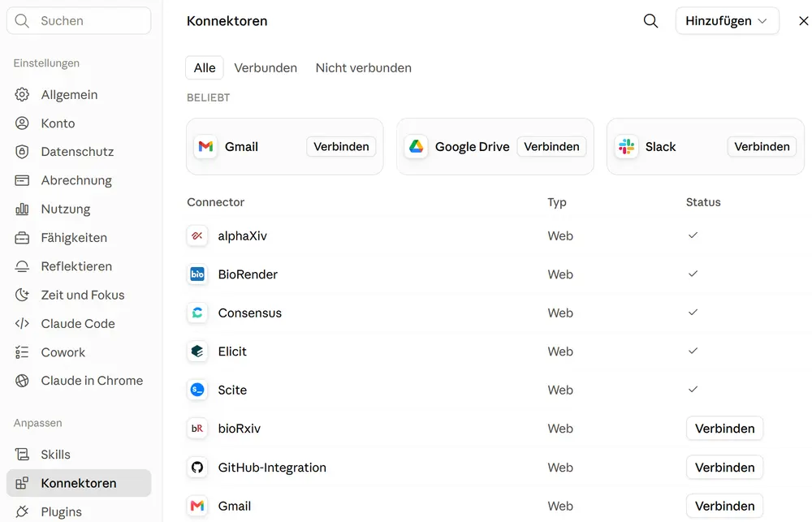The height and width of the screenshot is (522, 812).
Task: Click the Connector column header
Action: coord(215,202)
